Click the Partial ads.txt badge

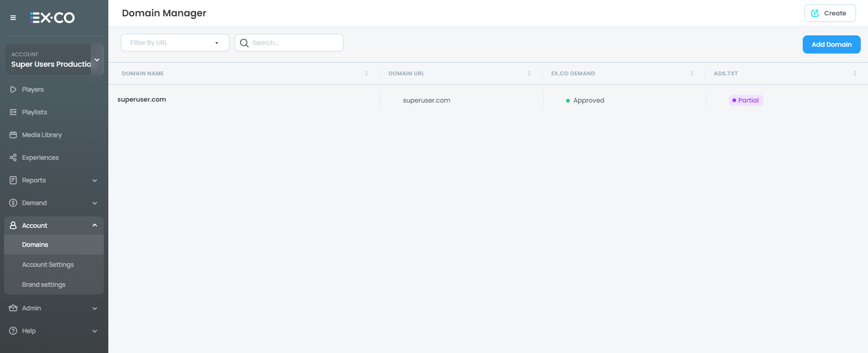(x=746, y=100)
